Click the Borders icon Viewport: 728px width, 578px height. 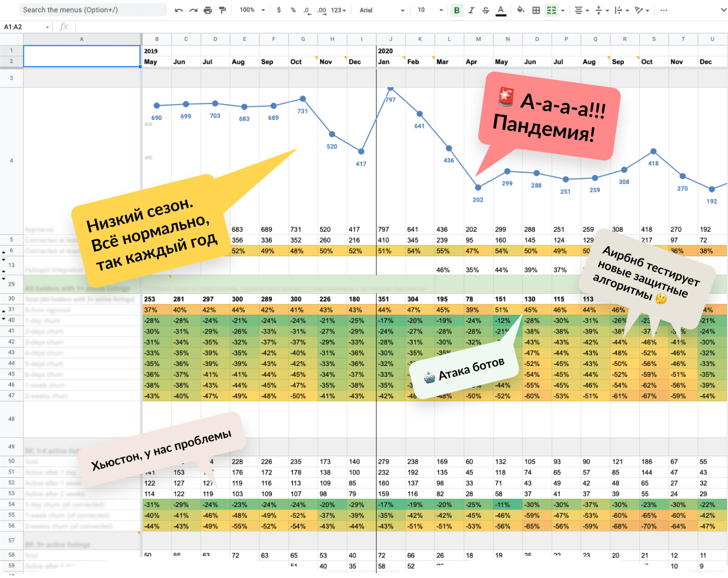535,10
